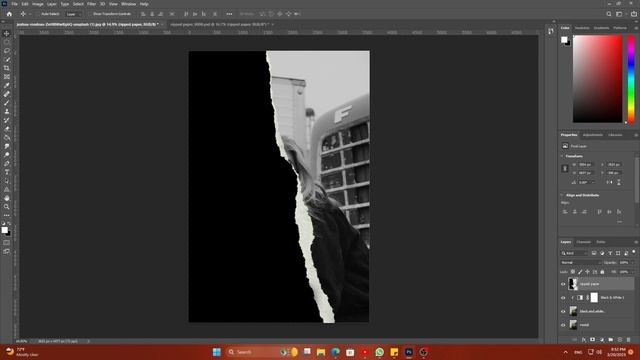
Task: Switch to the Adjustments tab
Action: tap(593, 135)
